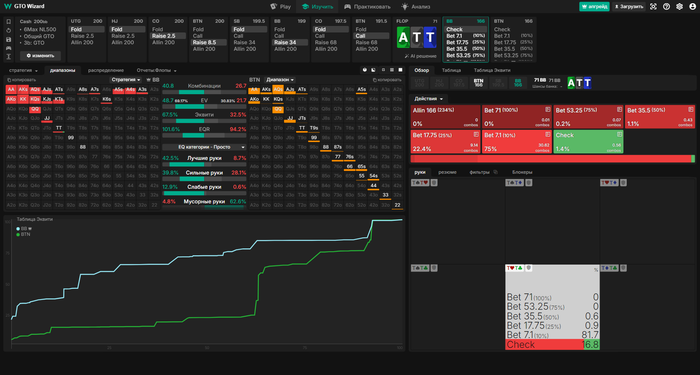Click the details icon on Bet 17.75 card
The width and height of the screenshot is (700, 375).
476,134
